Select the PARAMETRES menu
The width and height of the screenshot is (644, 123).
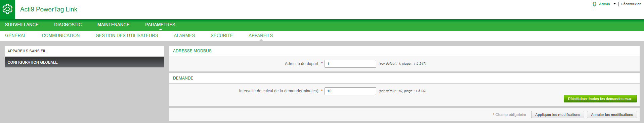click(160, 25)
